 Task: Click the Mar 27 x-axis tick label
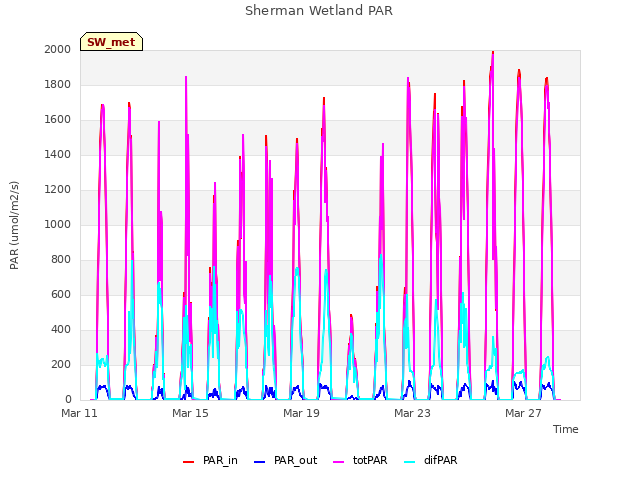(x=523, y=413)
